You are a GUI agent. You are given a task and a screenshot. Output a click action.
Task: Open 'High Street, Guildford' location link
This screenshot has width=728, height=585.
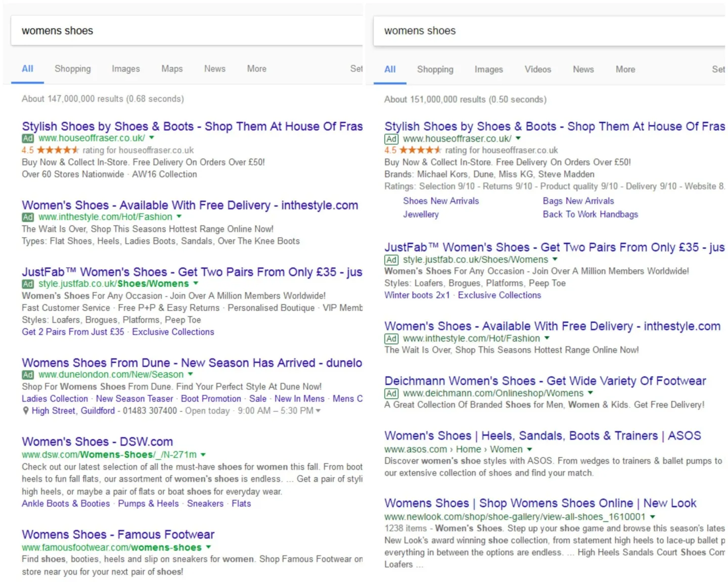pos(73,411)
